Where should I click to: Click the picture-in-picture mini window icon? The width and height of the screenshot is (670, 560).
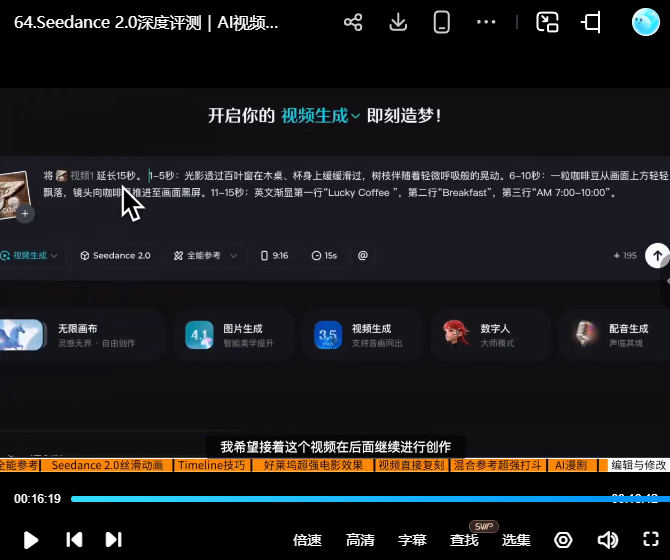(x=547, y=22)
